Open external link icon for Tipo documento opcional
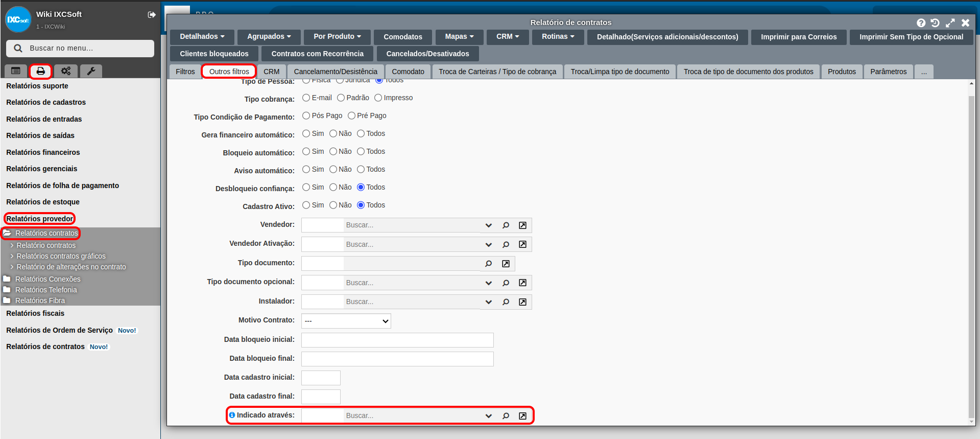Viewport: 980px width, 439px height. (522, 283)
